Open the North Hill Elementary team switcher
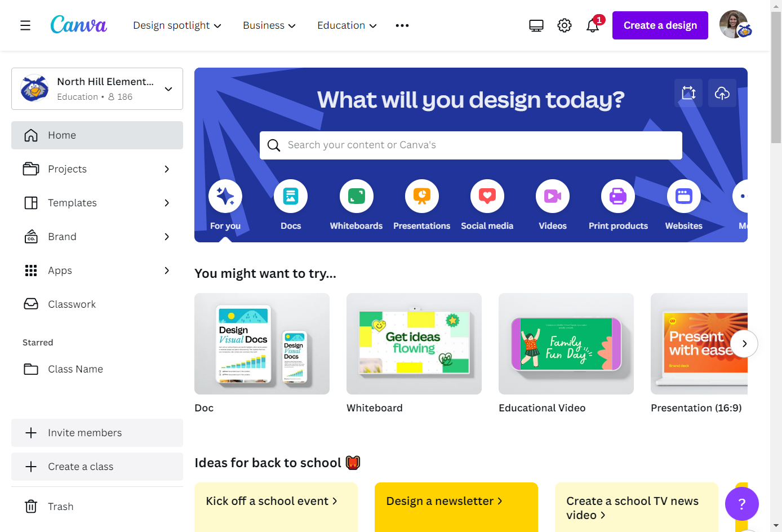782x532 pixels. pos(97,89)
